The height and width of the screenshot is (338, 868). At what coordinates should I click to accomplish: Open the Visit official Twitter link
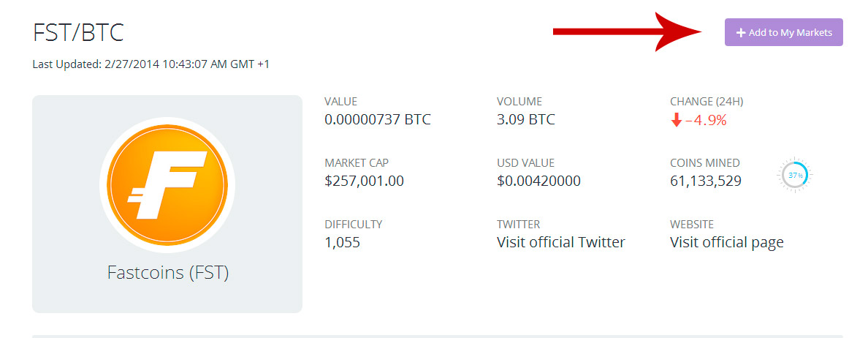click(x=561, y=242)
